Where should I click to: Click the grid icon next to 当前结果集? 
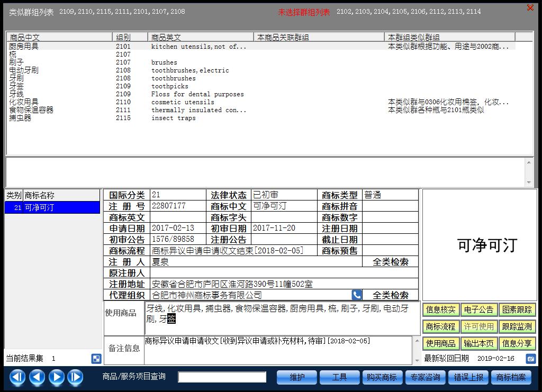click(96, 359)
